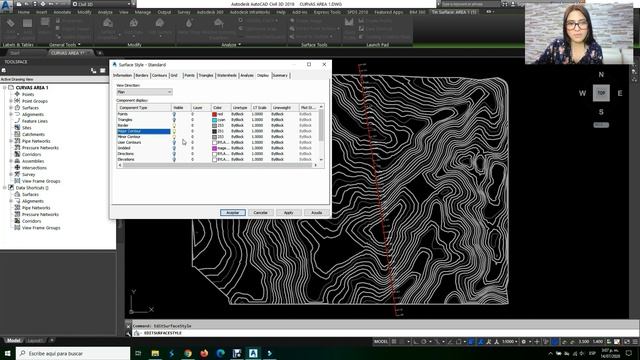The height and width of the screenshot is (360, 640).
Task: Switch to the Analysis tab
Action: point(247,76)
